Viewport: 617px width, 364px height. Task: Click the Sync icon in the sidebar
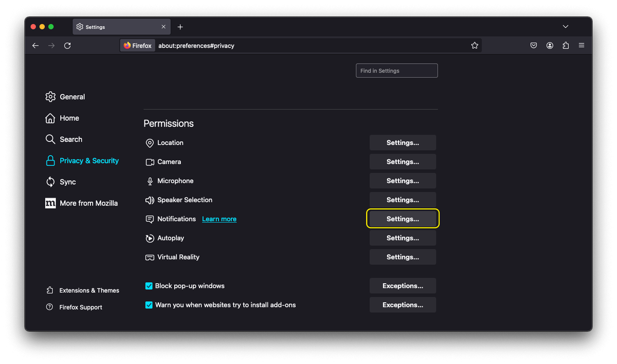click(50, 181)
